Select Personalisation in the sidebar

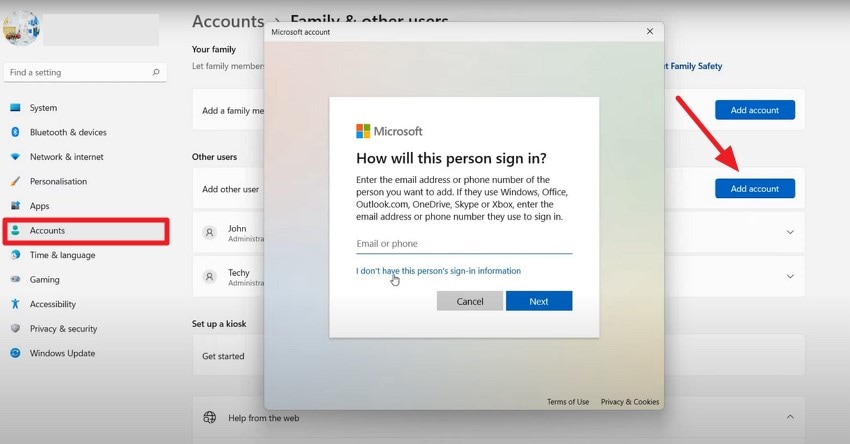pos(58,181)
